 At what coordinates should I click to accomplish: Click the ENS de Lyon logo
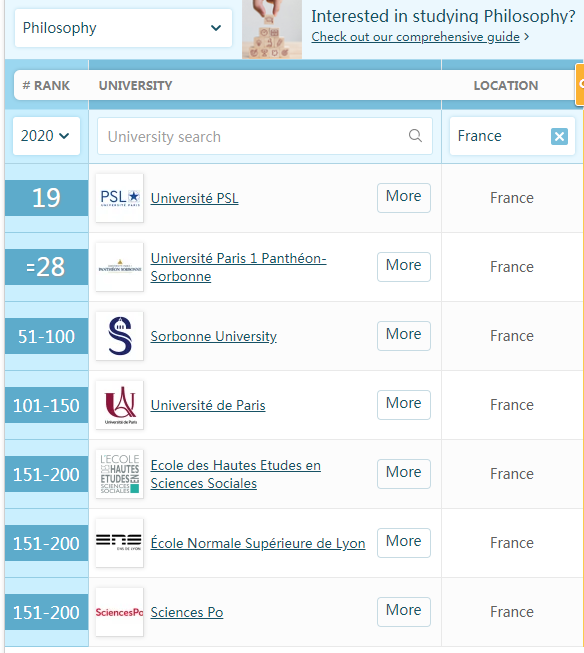pos(120,543)
